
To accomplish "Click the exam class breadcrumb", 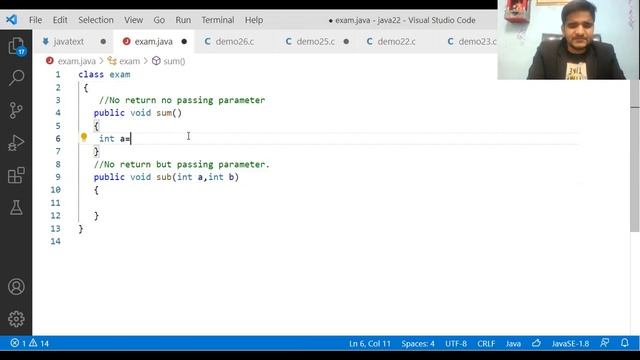I will click(x=124, y=61).
